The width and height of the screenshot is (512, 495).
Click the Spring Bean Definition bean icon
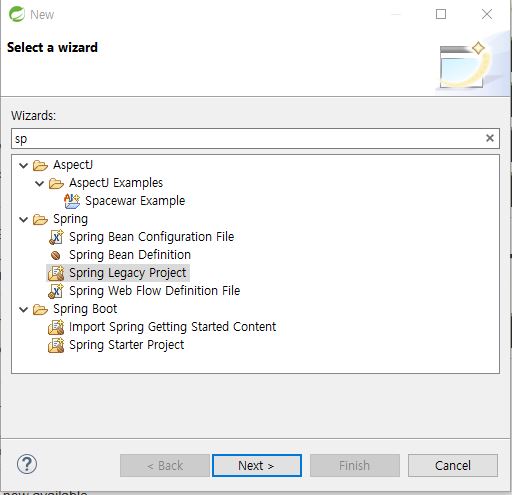pyautogui.click(x=56, y=255)
